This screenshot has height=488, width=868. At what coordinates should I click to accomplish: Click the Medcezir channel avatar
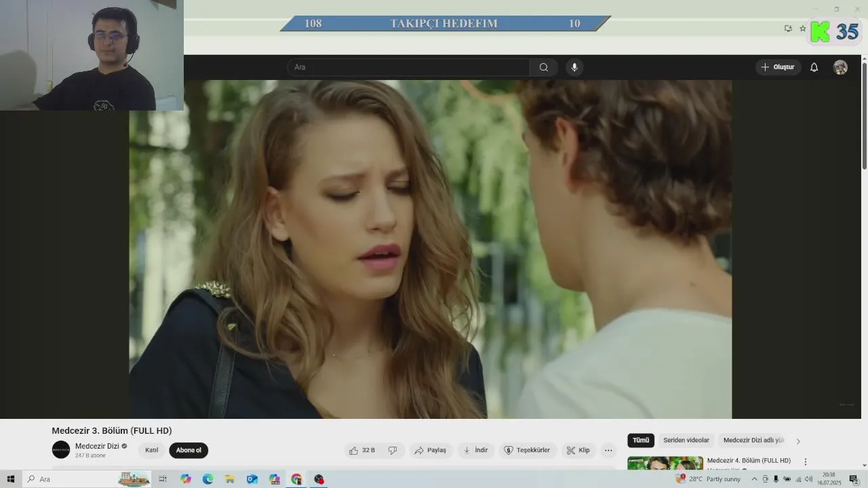pos(61,449)
